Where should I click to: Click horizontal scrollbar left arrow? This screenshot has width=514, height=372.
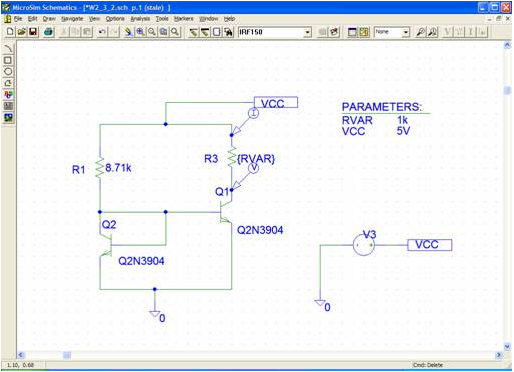(21, 355)
